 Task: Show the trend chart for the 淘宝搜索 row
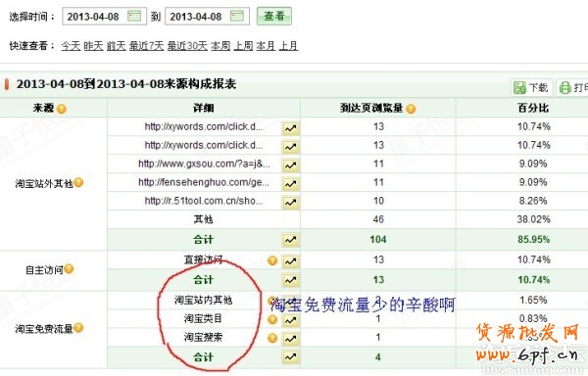[291, 339]
